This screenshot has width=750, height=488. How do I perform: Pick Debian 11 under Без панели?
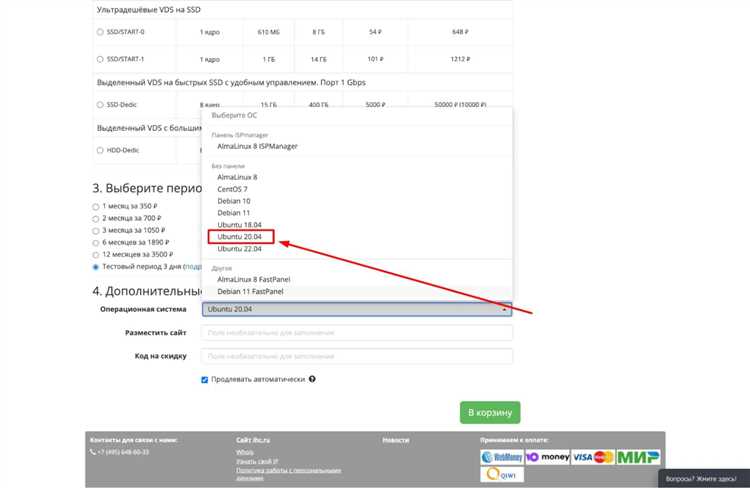coord(233,213)
